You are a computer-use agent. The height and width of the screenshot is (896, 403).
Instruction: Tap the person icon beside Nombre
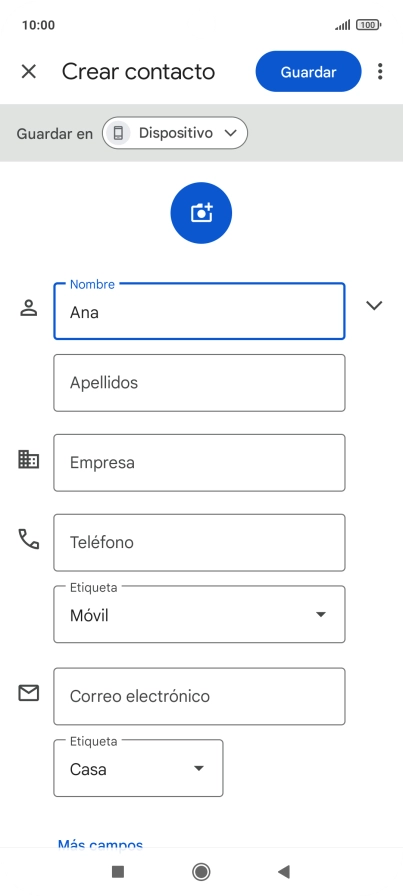pyautogui.click(x=29, y=307)
